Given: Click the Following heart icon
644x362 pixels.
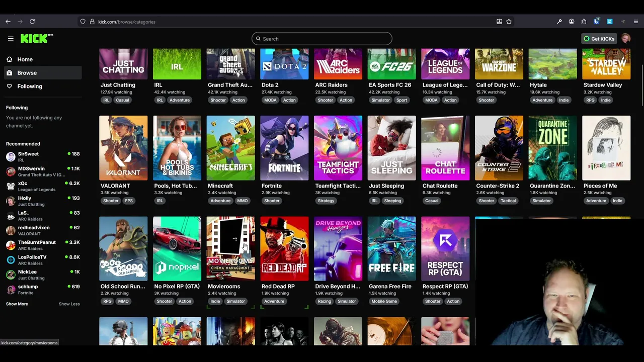Looking at the screenshot, I should click(x=9, y=86).
